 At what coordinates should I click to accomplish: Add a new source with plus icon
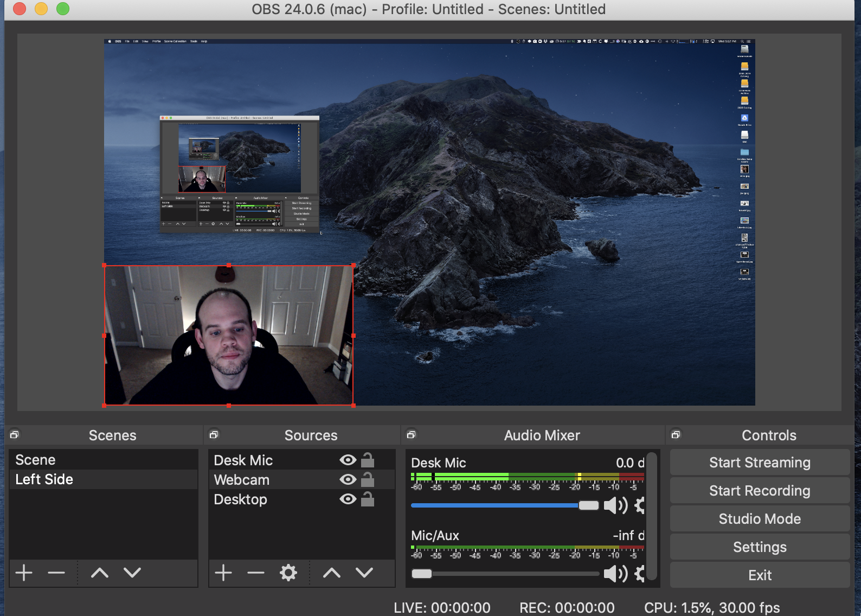coord(223,573)
